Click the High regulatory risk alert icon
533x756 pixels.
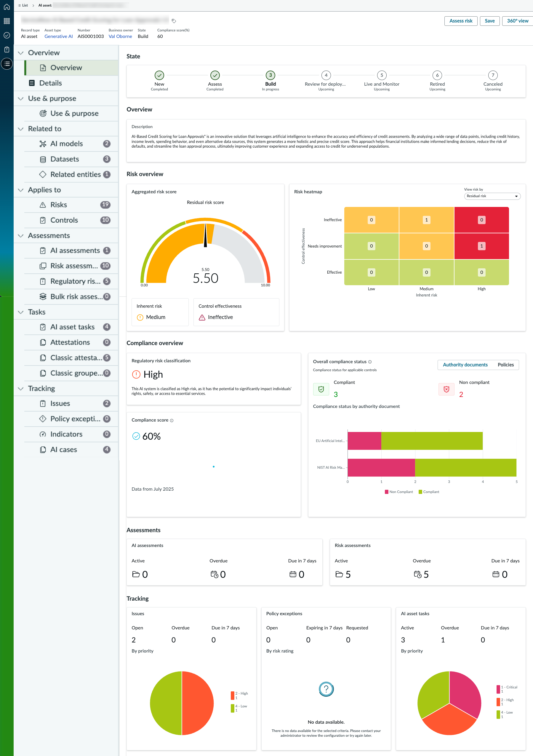click(x=136, y=374)
